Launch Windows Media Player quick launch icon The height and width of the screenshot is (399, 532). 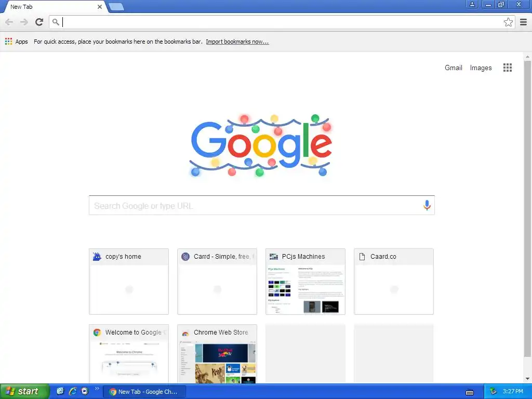pos(85,391)
